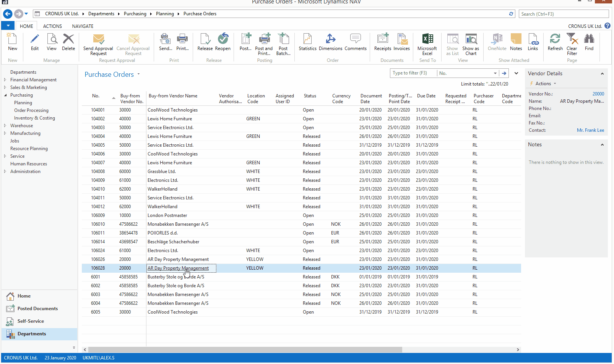
Task: Open the Mr. Frank Lee contact link
Action: [x=590, y=130]
